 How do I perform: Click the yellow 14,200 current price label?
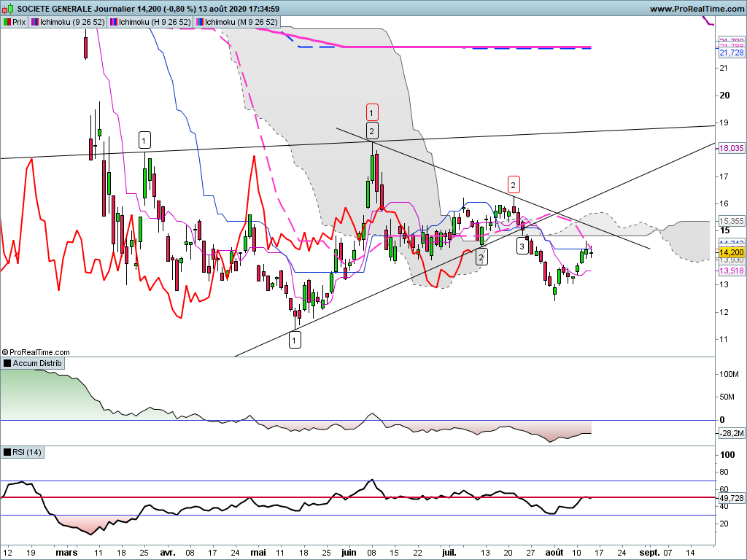click(x=731, y=252)
